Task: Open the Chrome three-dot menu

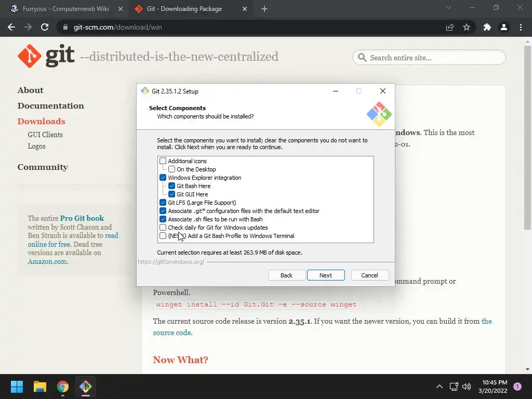Action: coord(521,27)
